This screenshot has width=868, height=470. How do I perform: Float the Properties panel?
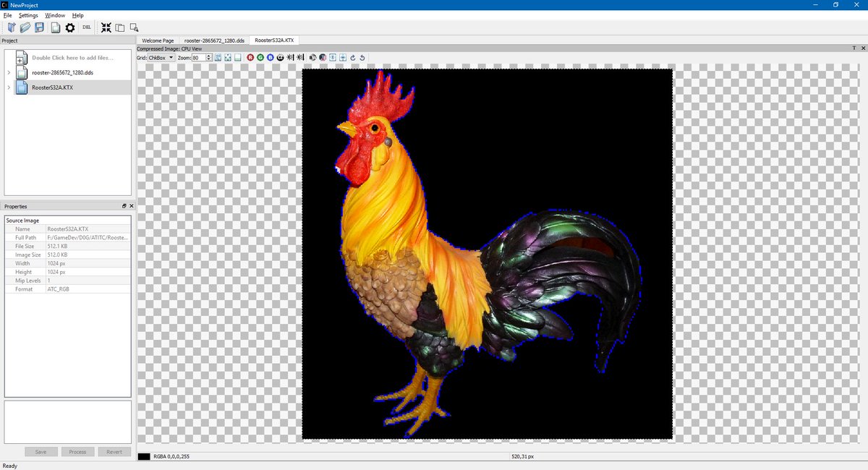pyautogui.click(x=124, y=206)
